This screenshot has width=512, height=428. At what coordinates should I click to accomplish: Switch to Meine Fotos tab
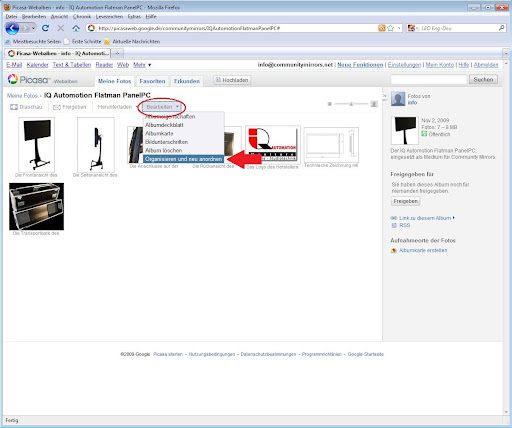pos(114,81)
